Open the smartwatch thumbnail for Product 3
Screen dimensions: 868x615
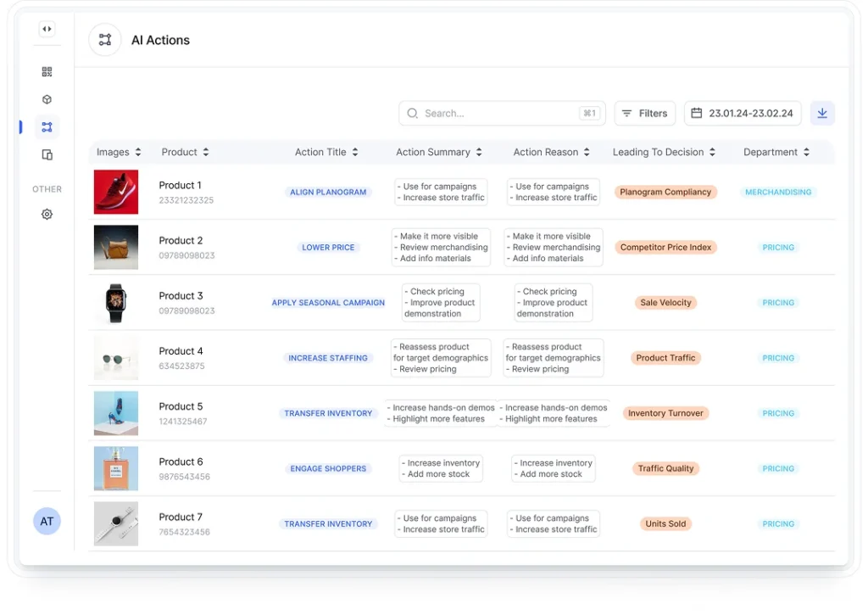click(116, 303)
